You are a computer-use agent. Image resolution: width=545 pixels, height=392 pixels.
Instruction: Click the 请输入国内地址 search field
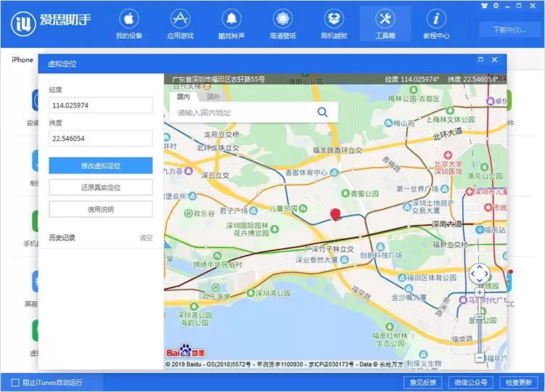pos(238,112)
